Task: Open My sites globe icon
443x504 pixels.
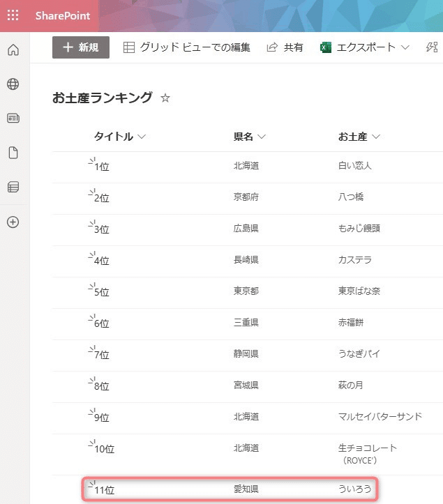Action: pyautogui.click(x=13, y=84)
